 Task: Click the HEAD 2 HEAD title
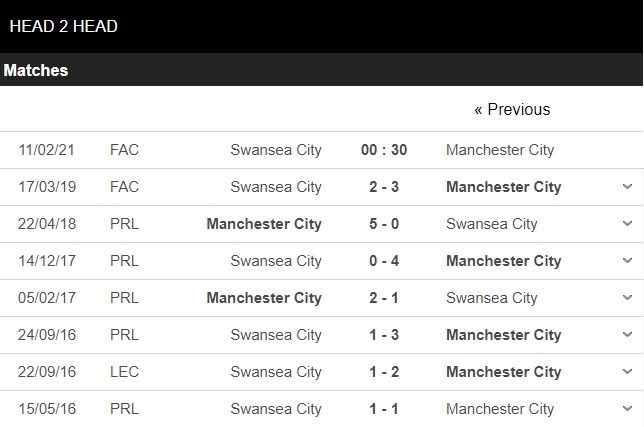pyautogui.click(x=63, y=26)
